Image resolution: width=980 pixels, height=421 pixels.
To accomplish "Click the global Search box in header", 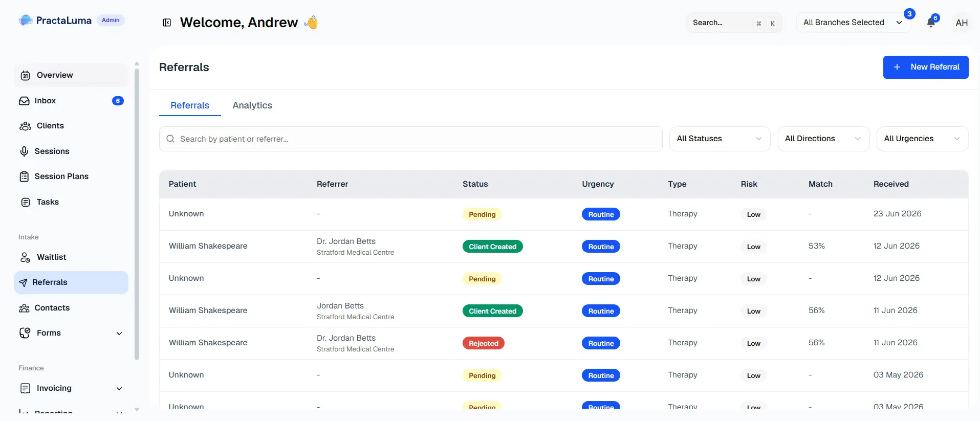I will tap(734, 23).
